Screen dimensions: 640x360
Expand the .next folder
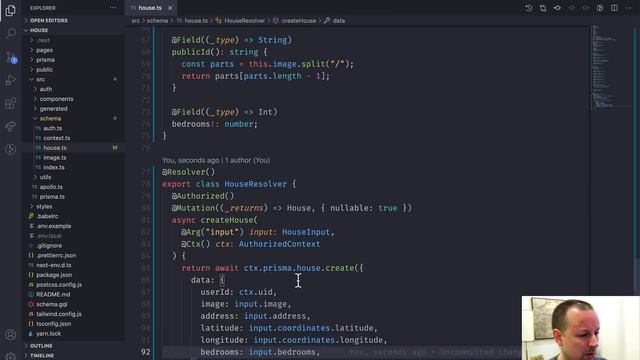(x=73, y=40)
